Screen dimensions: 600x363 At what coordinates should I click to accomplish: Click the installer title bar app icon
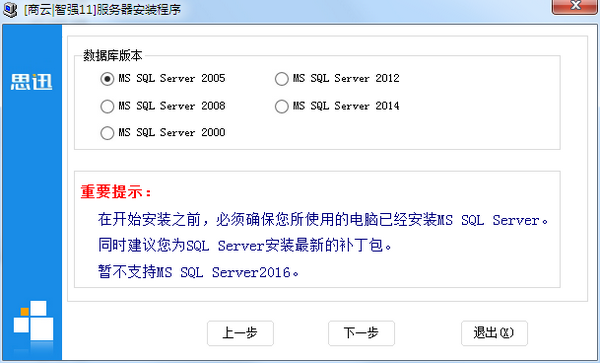[10, 10]
